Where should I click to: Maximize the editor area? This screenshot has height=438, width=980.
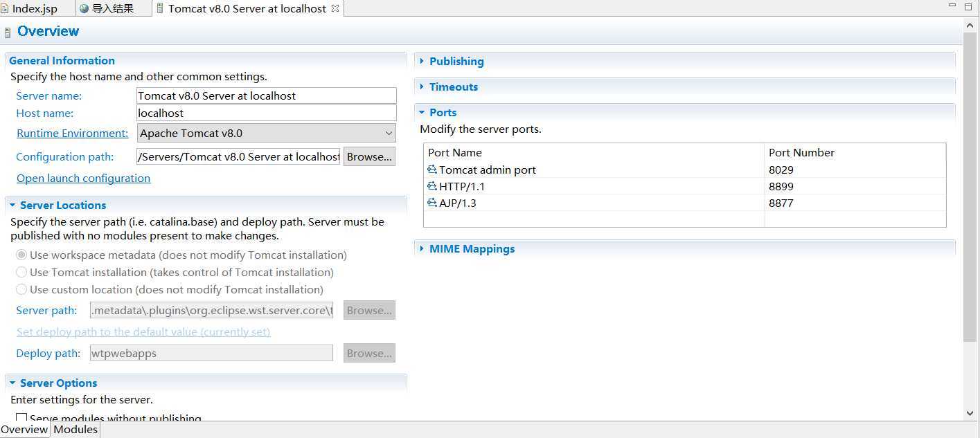969,7
